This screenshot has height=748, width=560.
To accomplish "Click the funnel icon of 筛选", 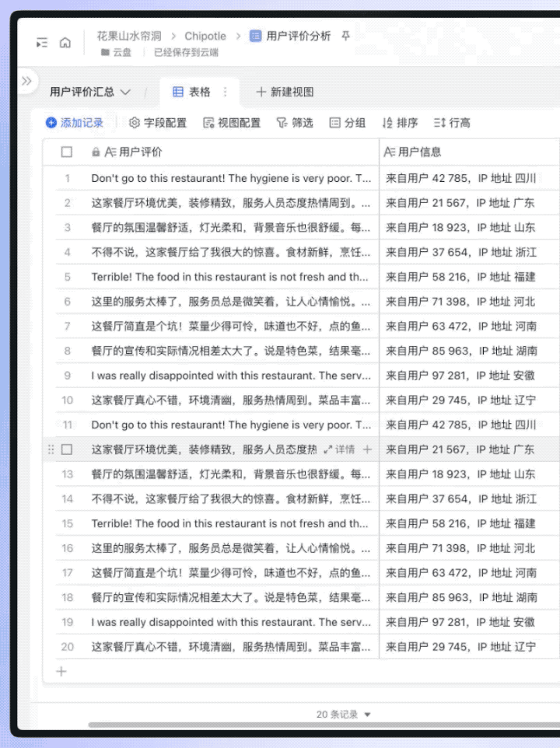I will 282,123.
